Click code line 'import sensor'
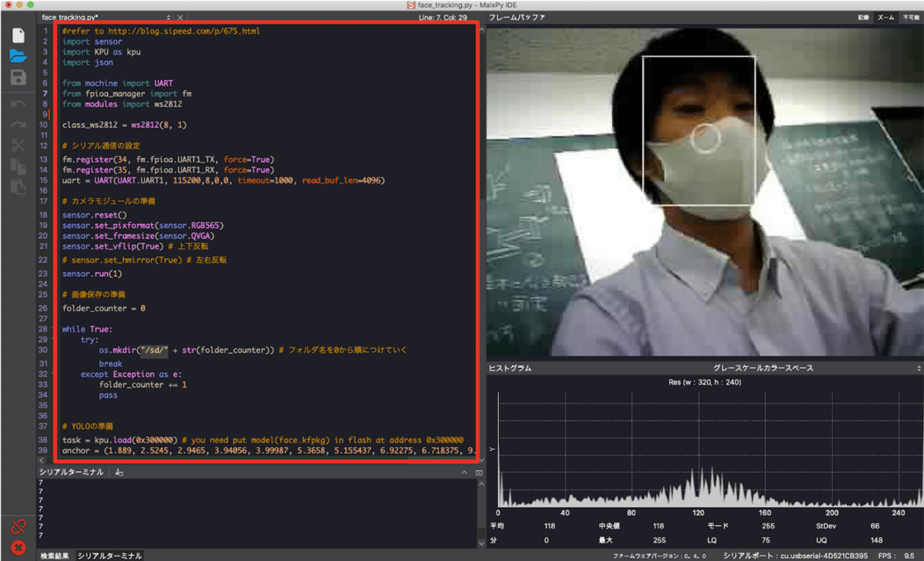 (x=92, y=42)
